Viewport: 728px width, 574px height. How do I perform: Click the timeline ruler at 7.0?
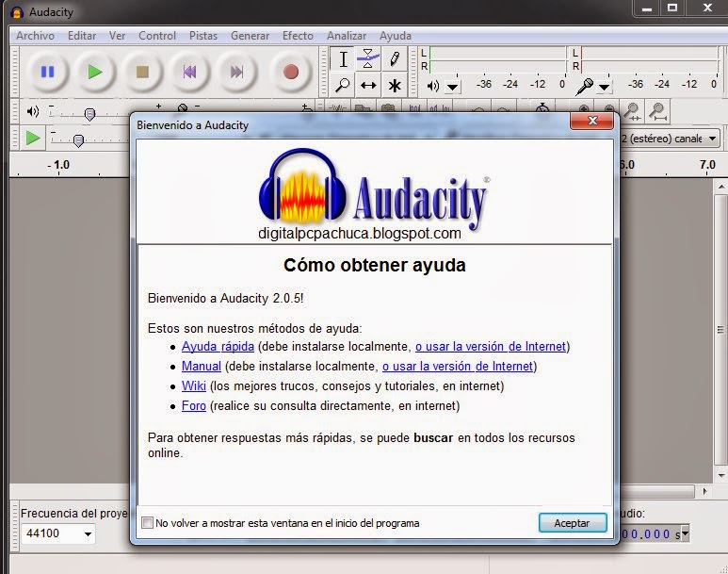pos(707,166)
